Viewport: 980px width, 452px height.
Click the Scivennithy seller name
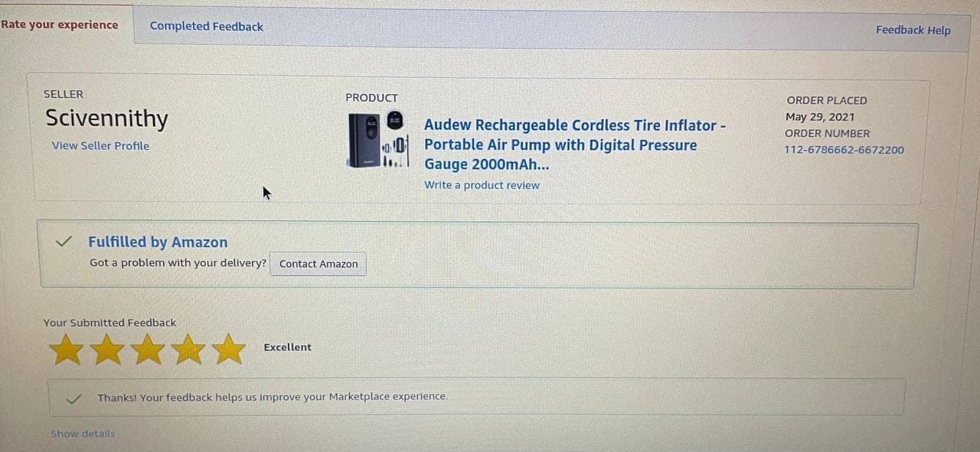[106, 119]
